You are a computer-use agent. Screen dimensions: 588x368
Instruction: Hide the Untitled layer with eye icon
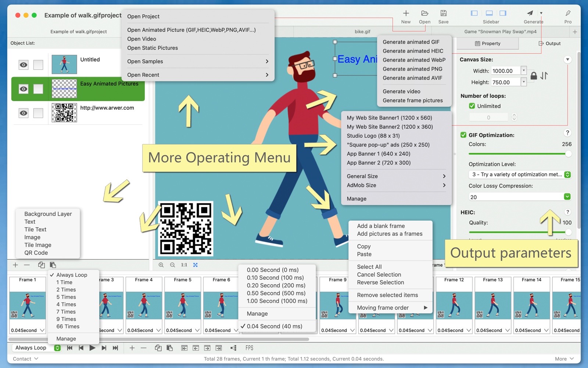[24, 65]
